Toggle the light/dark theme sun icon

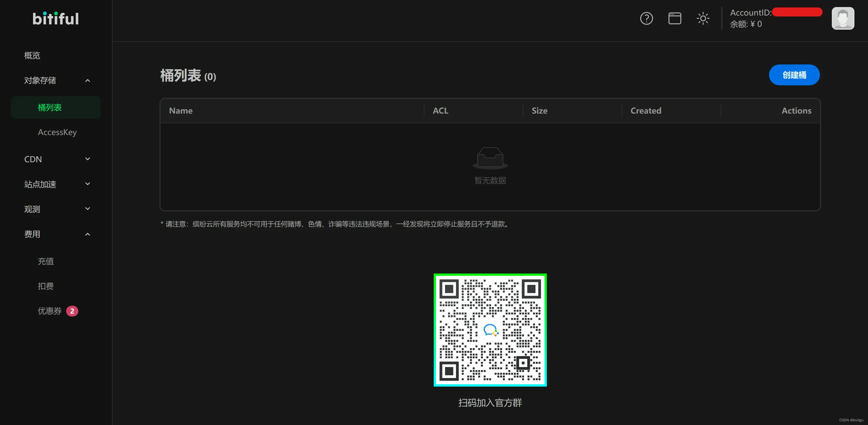tap(703, 18)
